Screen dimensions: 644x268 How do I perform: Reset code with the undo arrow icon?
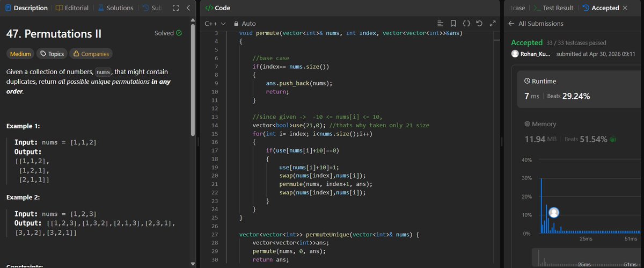479,24
